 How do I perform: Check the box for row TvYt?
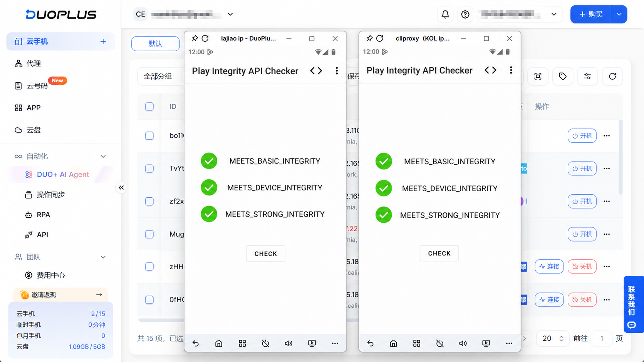(x=149, y=168)
